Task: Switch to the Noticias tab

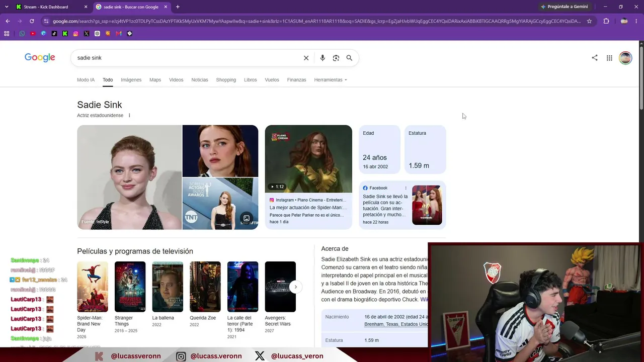Action: [200, 80]
